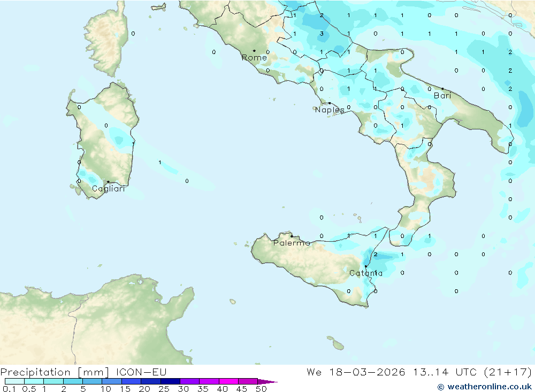Pick the 0.1–0.5 mm legend swatch
This screenshot has width=535, height=392.
14,381
